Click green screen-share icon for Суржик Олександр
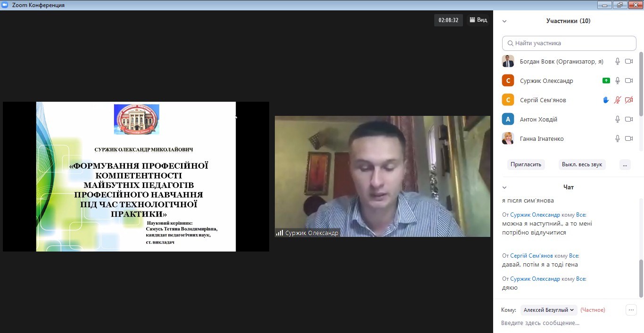This screenshot has width=644, height=333. coord(606,81)
